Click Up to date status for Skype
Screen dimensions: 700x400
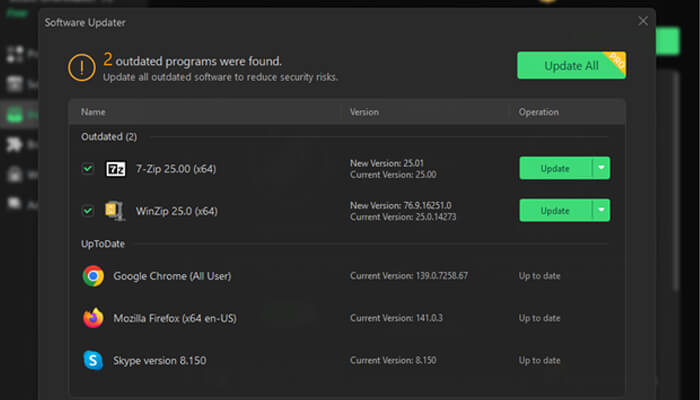pyautogui.click(x=539, y=360)
